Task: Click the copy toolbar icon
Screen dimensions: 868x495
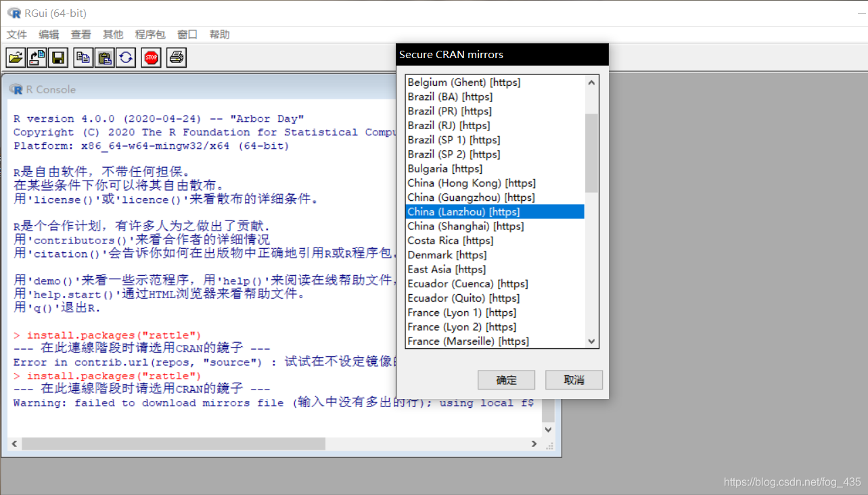Action: (83, 57)
